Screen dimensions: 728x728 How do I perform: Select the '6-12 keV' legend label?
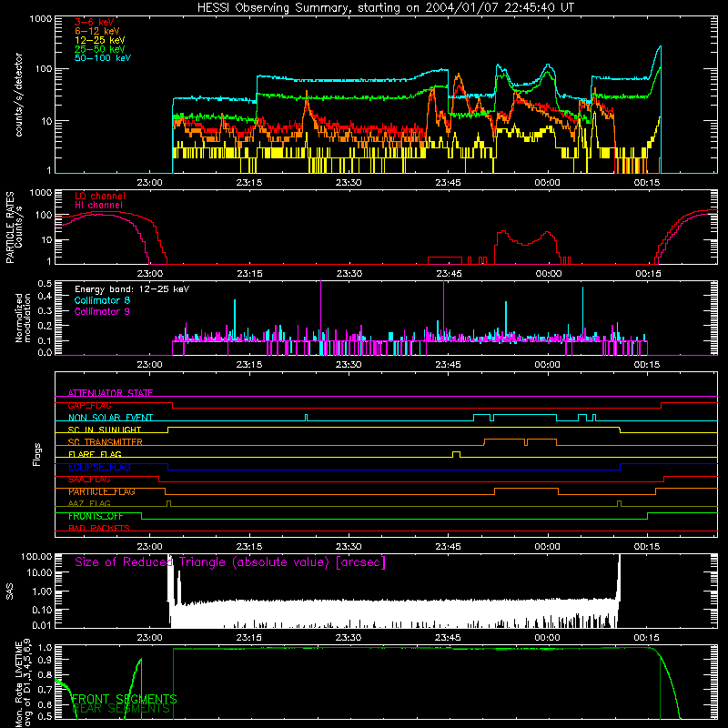click(97, 31)
